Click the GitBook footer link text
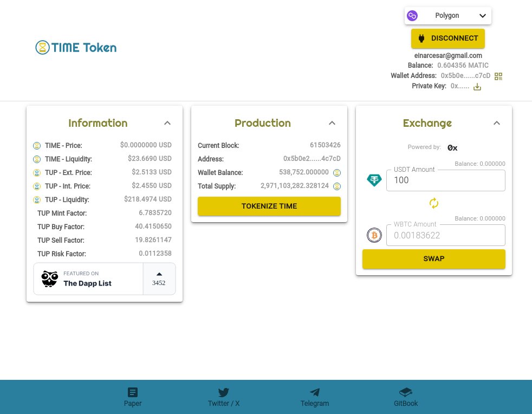This screenshot has height=414, width=532. [x=405, y=403]
